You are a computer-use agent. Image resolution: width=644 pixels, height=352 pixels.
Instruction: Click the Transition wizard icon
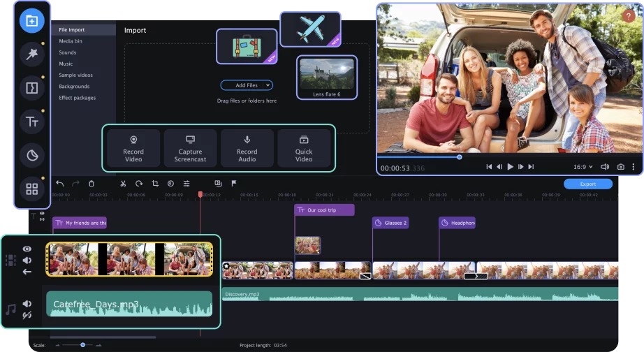pos(218,183)
